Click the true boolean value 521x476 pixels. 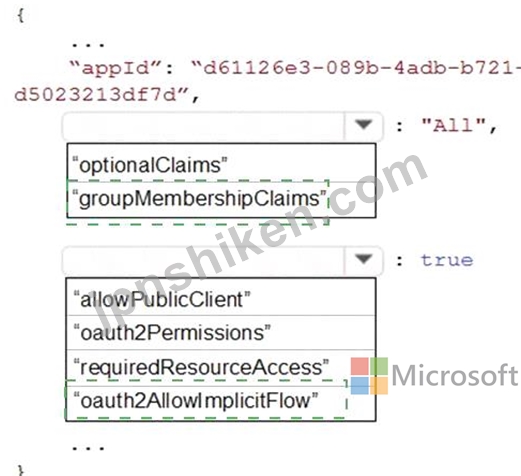tap(447, 260)
